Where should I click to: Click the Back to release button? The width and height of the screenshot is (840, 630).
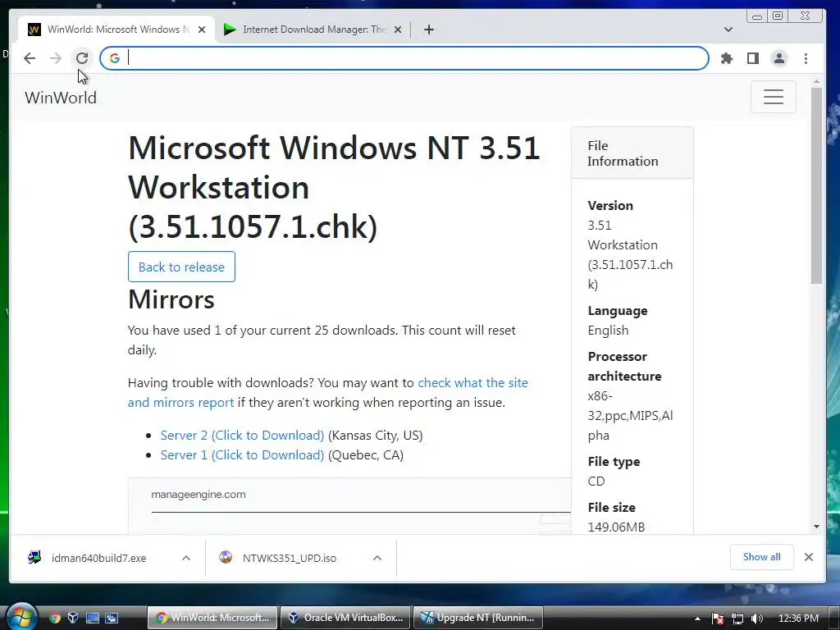point(181,267)
